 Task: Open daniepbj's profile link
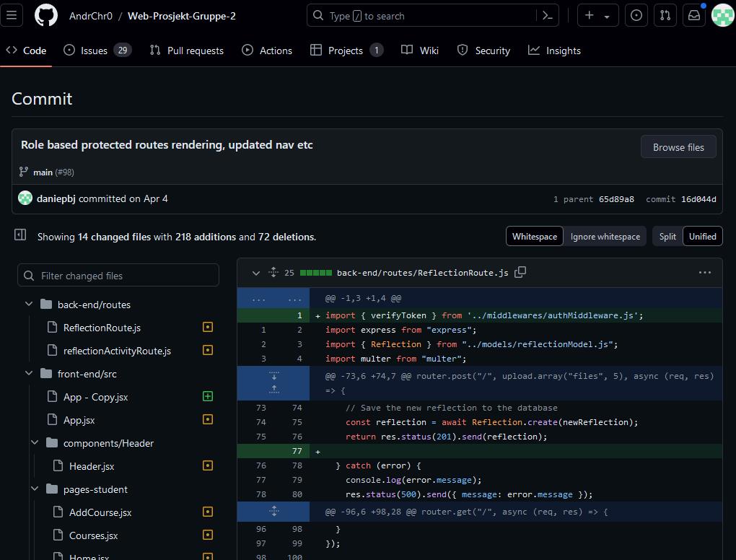coord(56,198)
